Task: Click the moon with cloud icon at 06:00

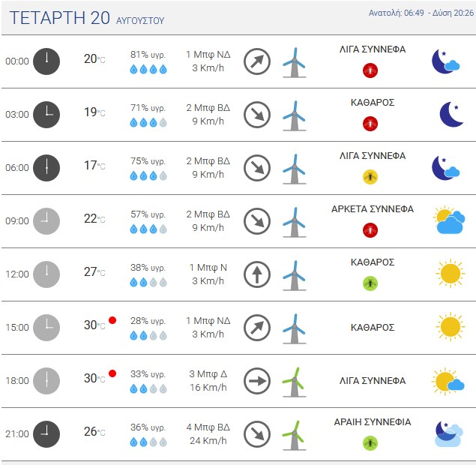Action: [446, 168]
